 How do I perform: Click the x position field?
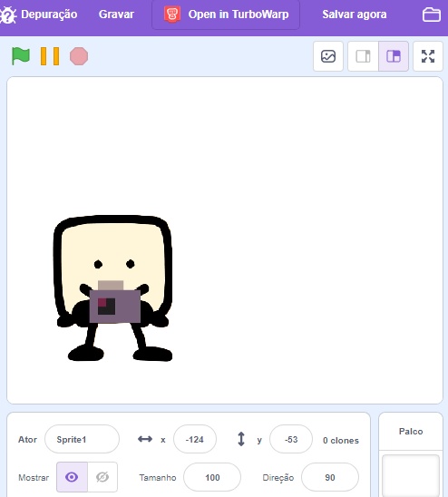(x=195, y=439)
